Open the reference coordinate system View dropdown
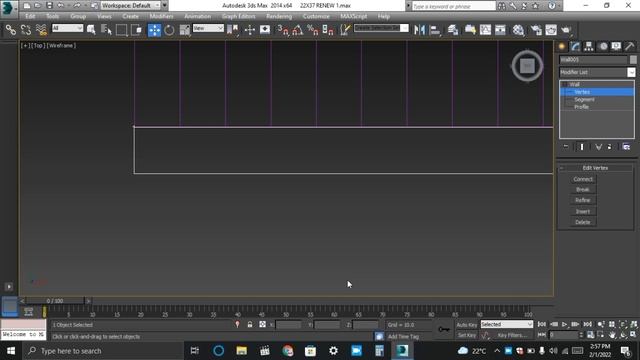Viewport: 640px width, 360px height. (208, 28)
